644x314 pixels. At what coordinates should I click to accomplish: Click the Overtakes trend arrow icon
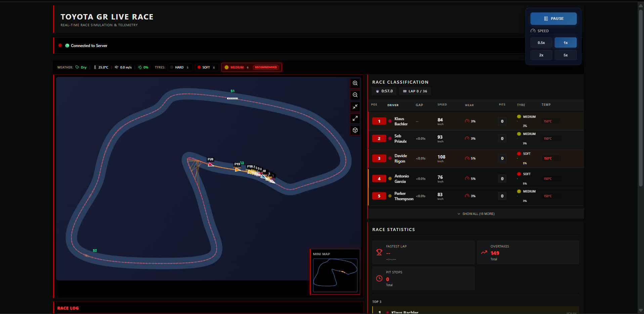coord(484,252)
